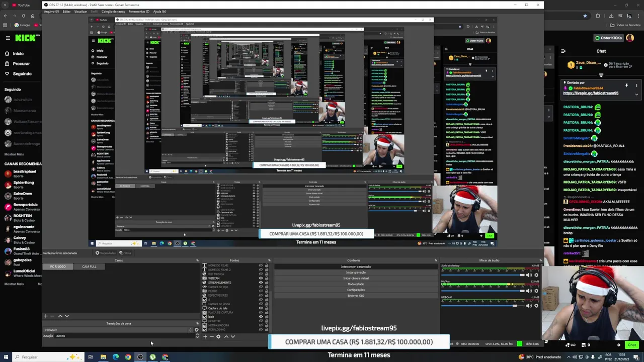Click the Kick logo

[x=25, y=38]
